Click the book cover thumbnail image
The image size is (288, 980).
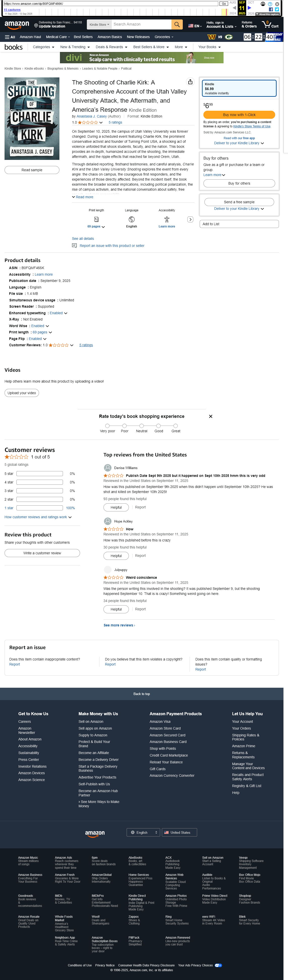(x=32, y=119)
